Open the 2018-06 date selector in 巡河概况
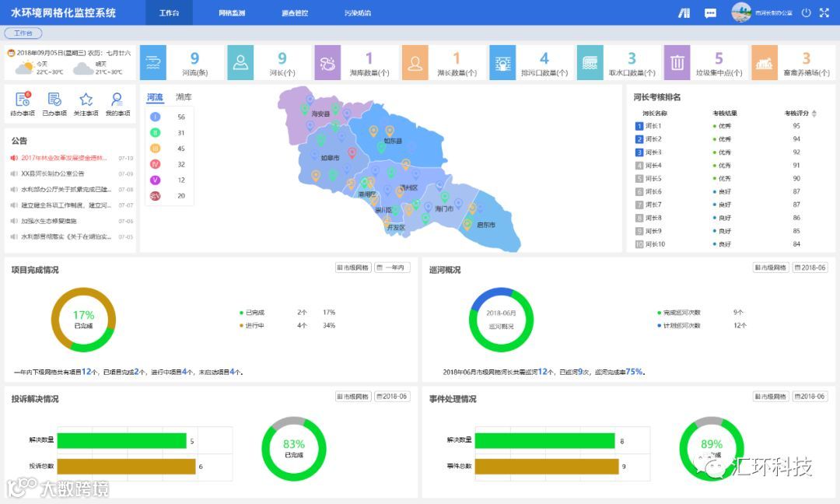Screen dimensions: 840x504 (810, 268)
